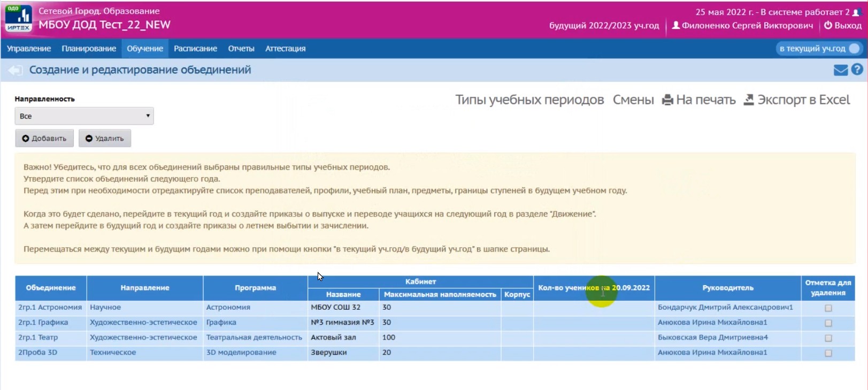Image resolution: width=868 pixels, height=390 pixels.
Task: Click the Астрономия program link
Action: pyautogui.click(x=228, y=308)
